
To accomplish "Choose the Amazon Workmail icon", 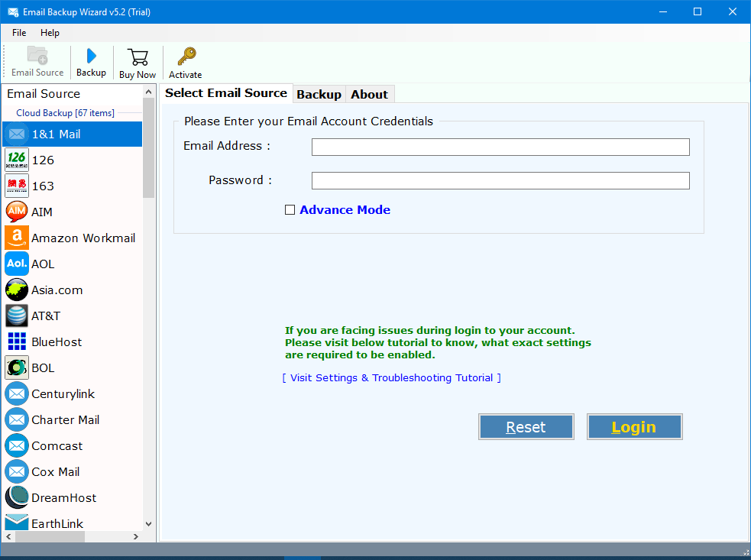I will click(x=17, y=238).
